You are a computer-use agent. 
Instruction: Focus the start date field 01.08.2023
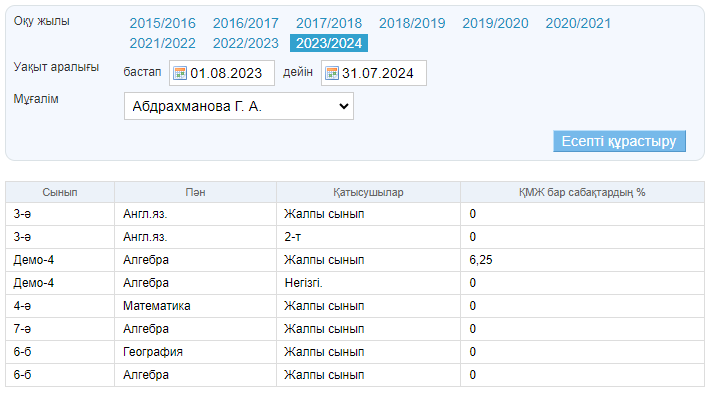pyautogui.click(x=229, y=73)
